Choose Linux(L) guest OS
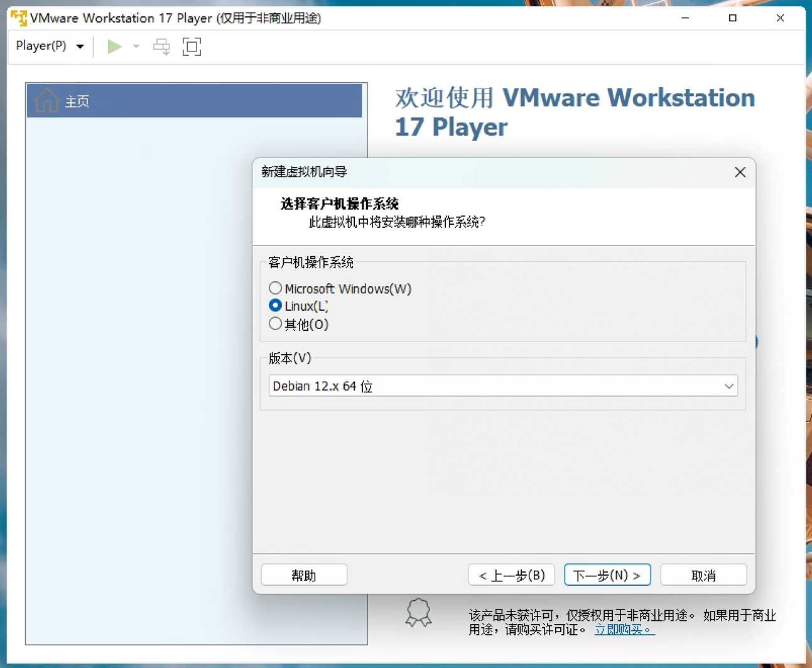 click(x=298, y=306)
